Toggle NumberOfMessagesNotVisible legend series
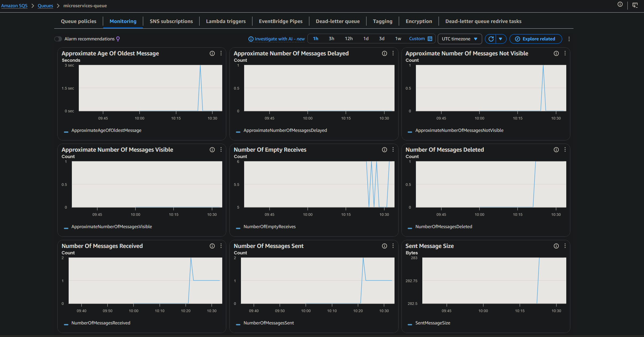Viewport: 644px width, 337px height. pos(456,131)
